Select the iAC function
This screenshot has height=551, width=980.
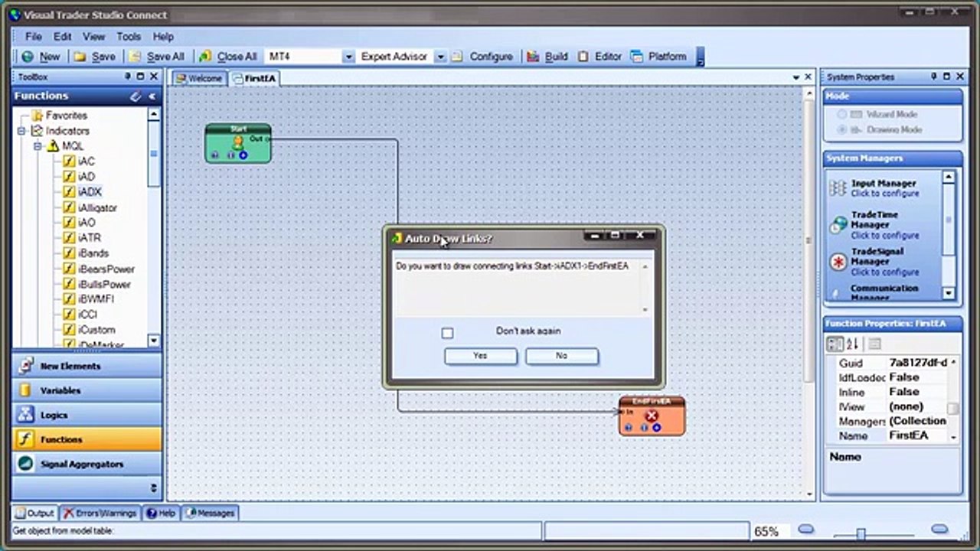(87, 161)
